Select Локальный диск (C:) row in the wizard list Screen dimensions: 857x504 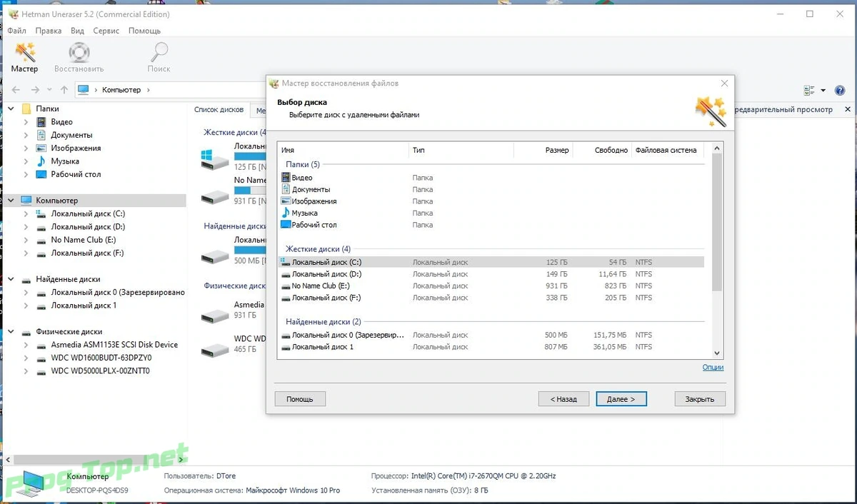[491, 263]
